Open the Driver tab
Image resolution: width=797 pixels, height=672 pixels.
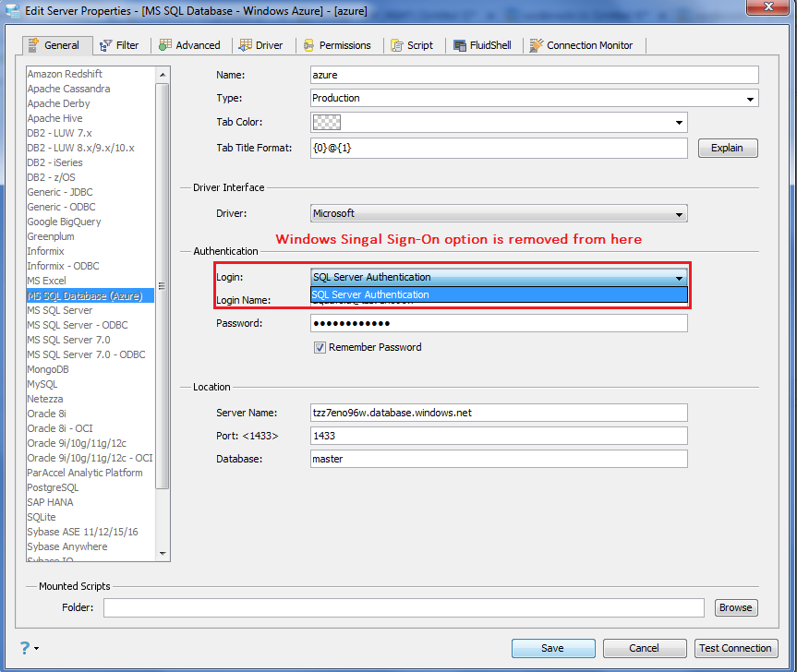click(261, 45)
